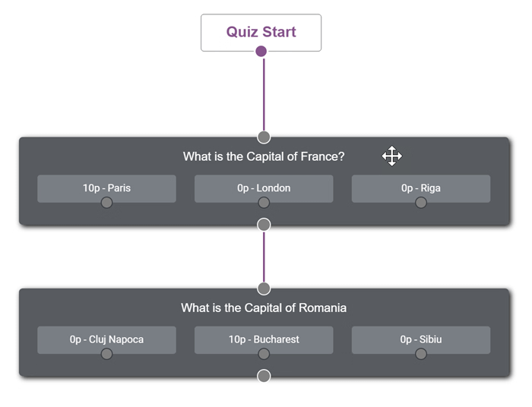Click the connector port under Paris answer
This screenshot has width=532, height=407.
coord(106,203)
